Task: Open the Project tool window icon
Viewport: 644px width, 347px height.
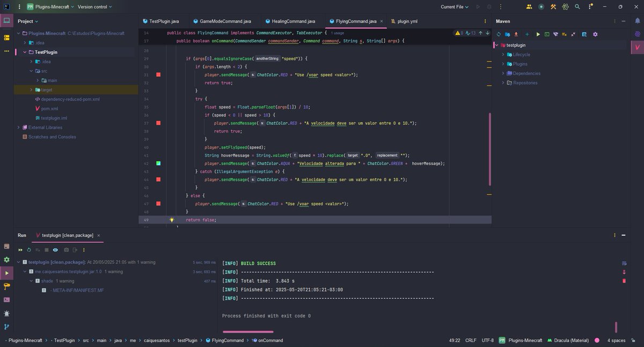Action: point(6,21)
